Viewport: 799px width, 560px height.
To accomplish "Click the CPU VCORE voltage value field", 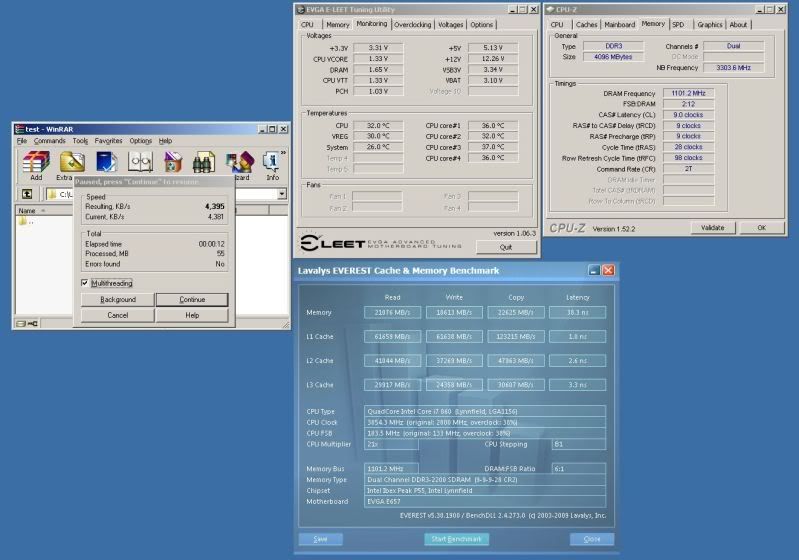I will click(379, 59).
